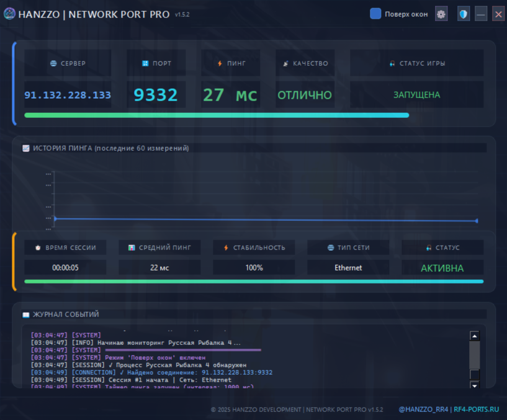Image resolution: width=507 pixels, height=420 pixels.
Task: Click the green ЗАПУЩЕНА game status
Action: click(416, 95)
